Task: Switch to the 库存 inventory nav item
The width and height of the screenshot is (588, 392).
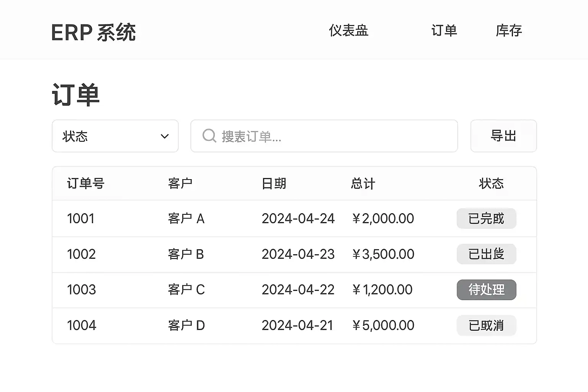Action: tap(509, 31)
